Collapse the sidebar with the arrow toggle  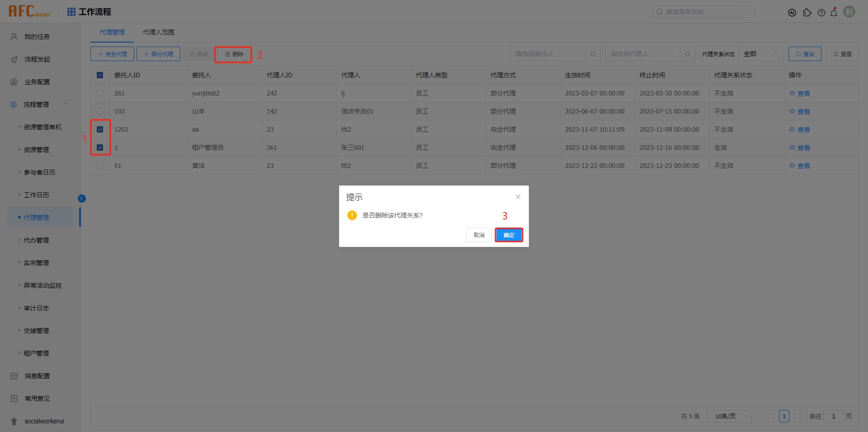coord(82,198)
